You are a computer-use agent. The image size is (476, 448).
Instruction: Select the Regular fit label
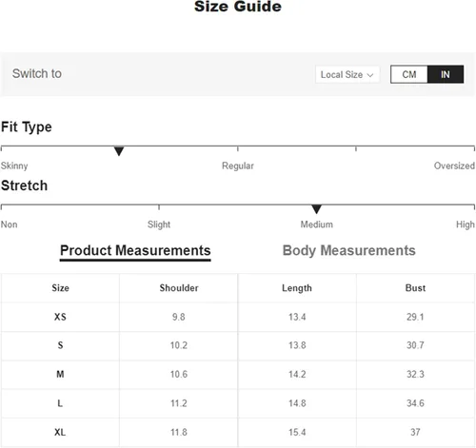238,166
